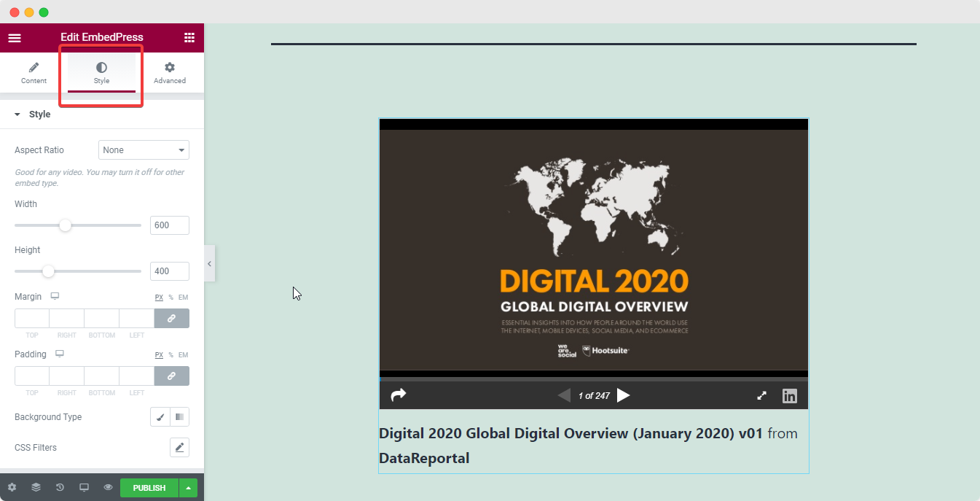Select % unit for Margin
980x501 pixels.
tap(171, 298)
